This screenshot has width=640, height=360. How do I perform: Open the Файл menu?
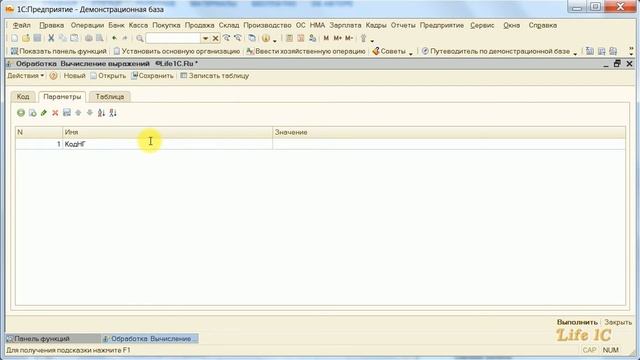pyautogui.click(x=22, y=25)
